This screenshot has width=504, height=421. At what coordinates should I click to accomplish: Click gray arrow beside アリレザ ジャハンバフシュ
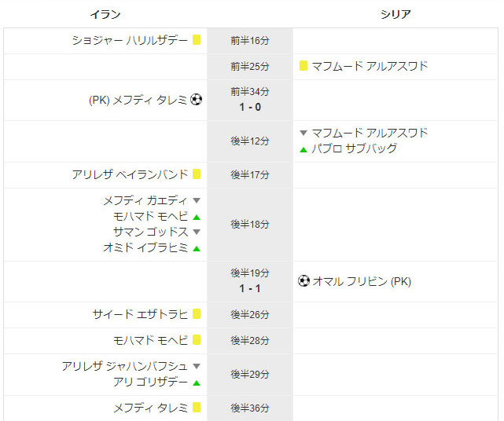[197, 366]
